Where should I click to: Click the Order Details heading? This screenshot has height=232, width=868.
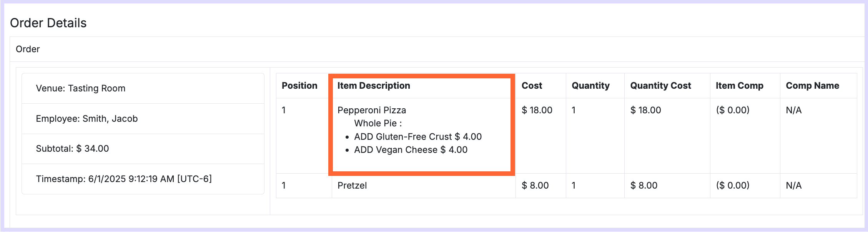click(x=48, y=23)
